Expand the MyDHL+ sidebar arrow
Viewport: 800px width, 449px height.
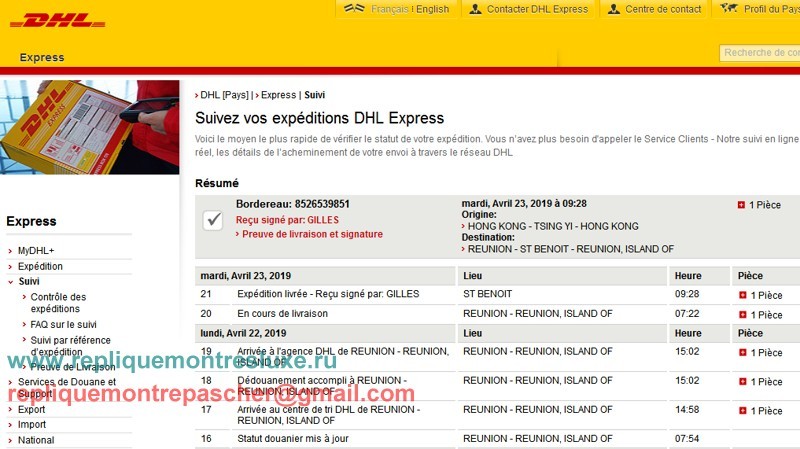10,251
